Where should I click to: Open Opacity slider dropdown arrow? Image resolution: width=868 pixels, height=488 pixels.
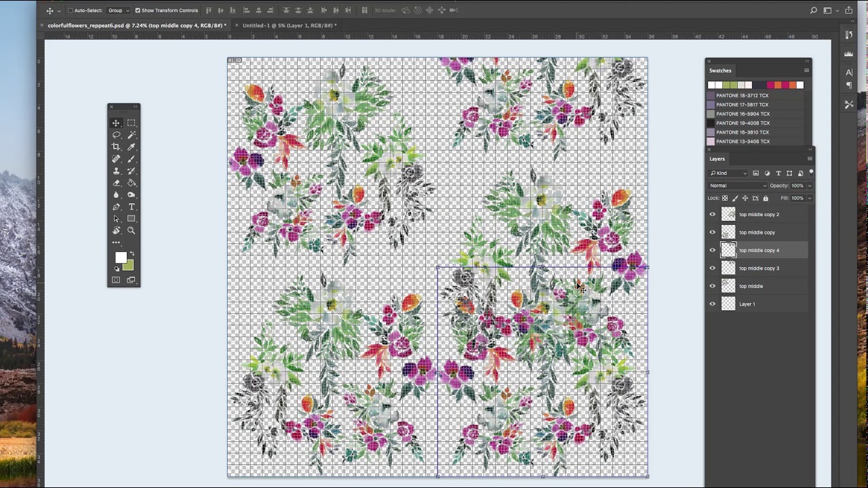pos(810,186)
